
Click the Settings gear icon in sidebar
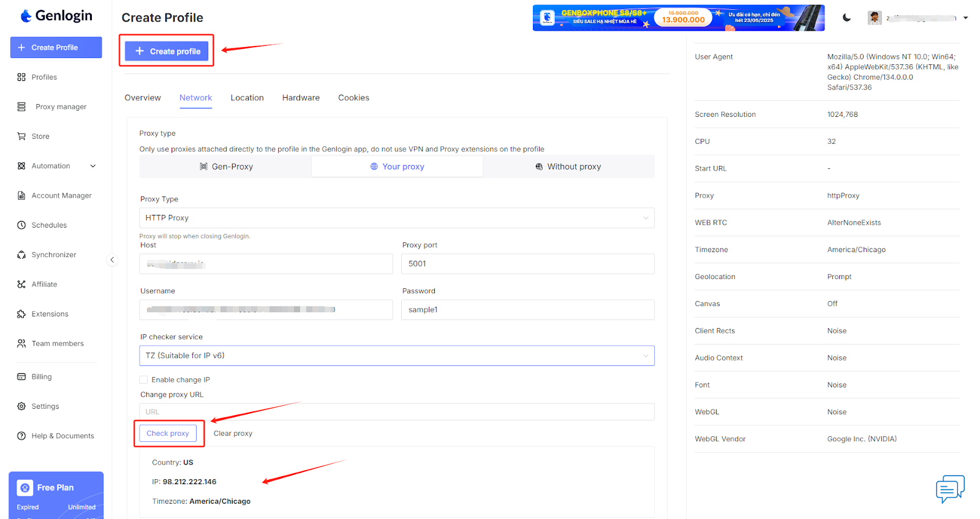(x=21, y=406)
